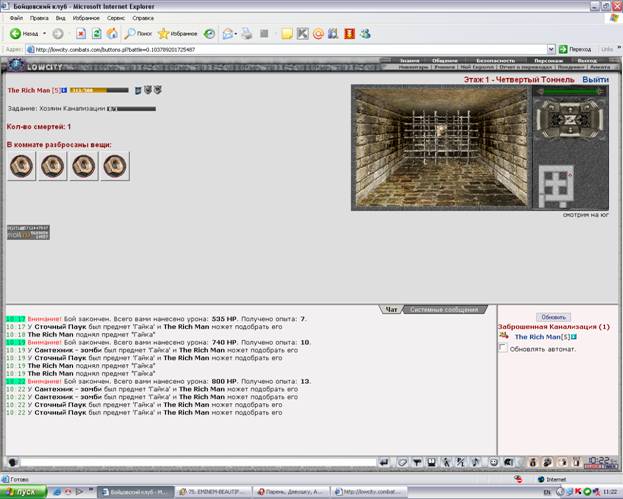Switch to EMINEM-BEAUTIF taskbar window

214,492
